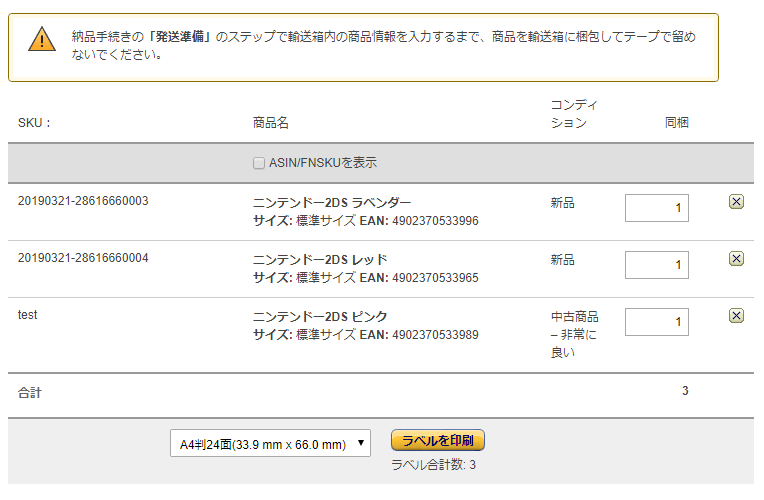Open the A4判24面 label size dropdown
This screenshot has width=764, height=500.
(x=270, y=443)
